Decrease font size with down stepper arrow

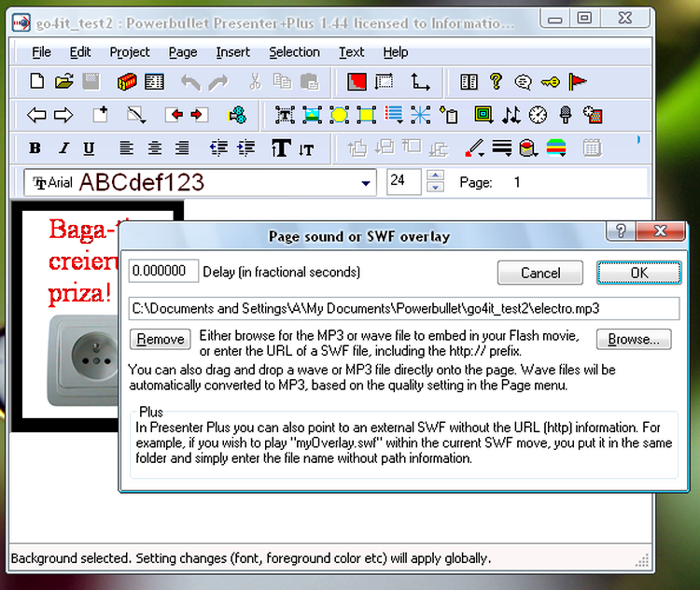click(435, 188)
